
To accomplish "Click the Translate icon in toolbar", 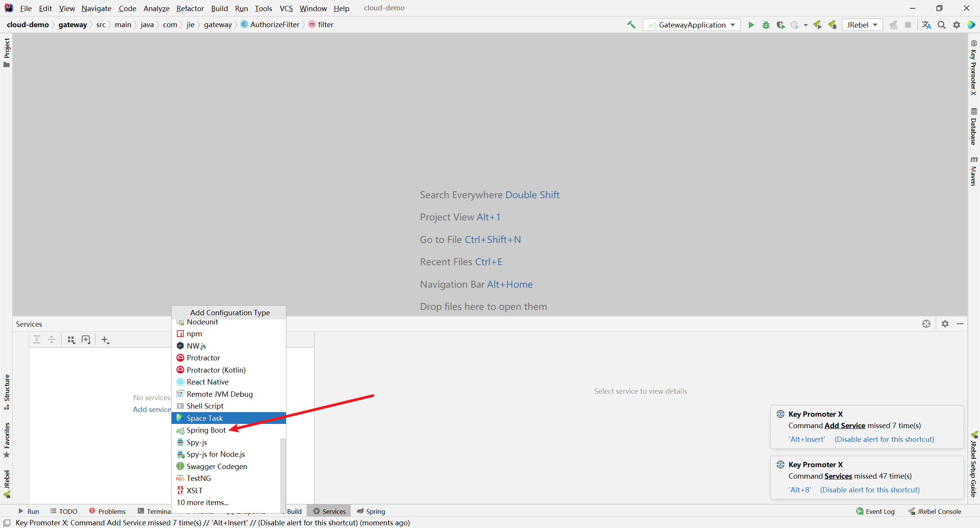I will [926, 25].
